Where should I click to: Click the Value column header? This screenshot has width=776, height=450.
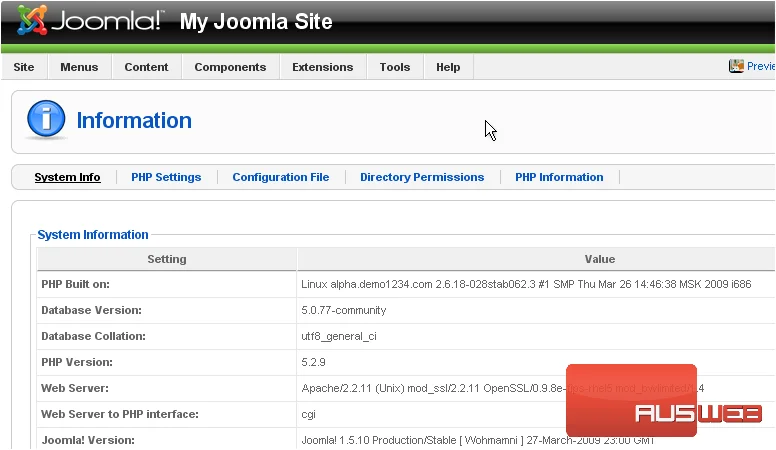[x=600, y=259]
